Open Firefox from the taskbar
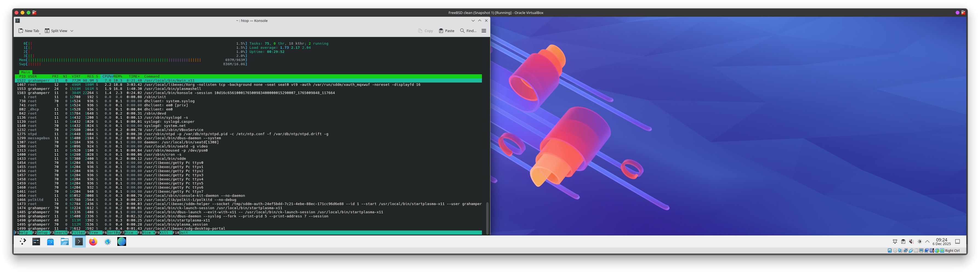This screenshot has width=980, height=273. (93, 241)
